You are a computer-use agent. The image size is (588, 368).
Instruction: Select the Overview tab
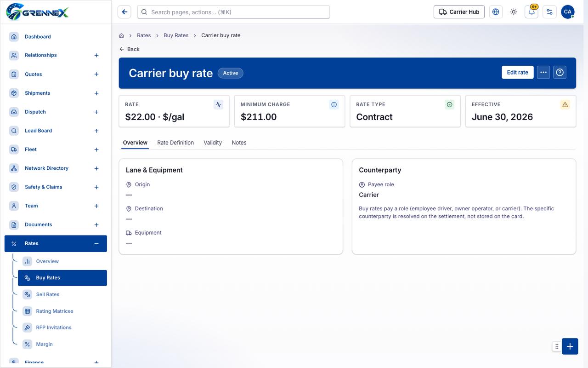point(135,143)
